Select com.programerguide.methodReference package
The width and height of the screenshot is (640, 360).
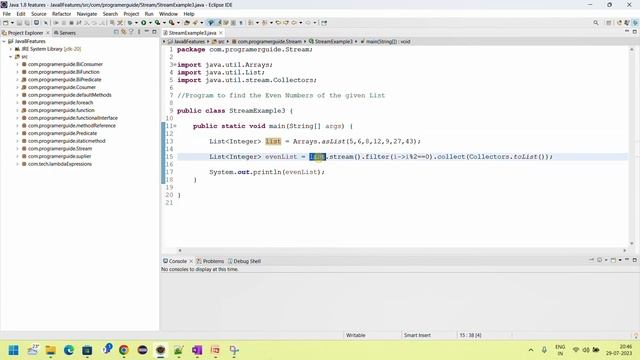[x=72, y=126]
